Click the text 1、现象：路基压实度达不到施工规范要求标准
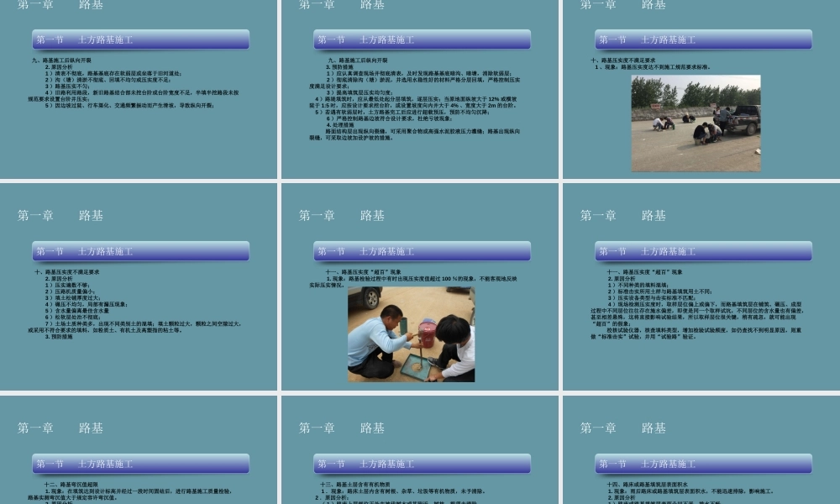 [653, 67]
